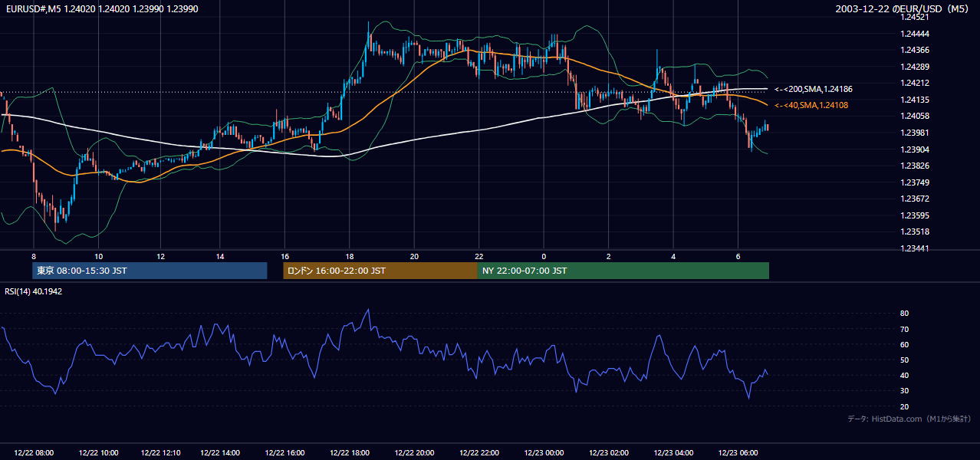Click hour 0 on the price chart hour axis
Viewport: 980px width, 460px height.
pyautogui.click(x=544, y=256)
